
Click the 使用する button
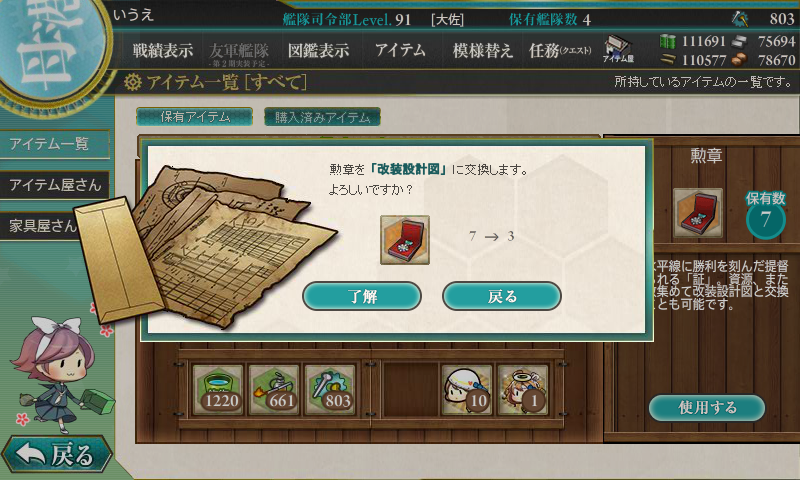click(x=707, y=408)
